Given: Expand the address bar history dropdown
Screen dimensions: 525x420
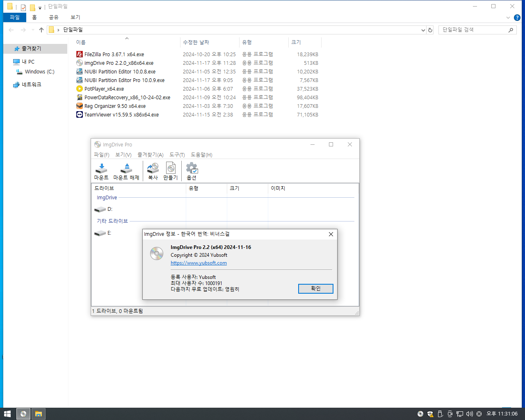Looking at the screenshot, I should [x=423, y=30].
